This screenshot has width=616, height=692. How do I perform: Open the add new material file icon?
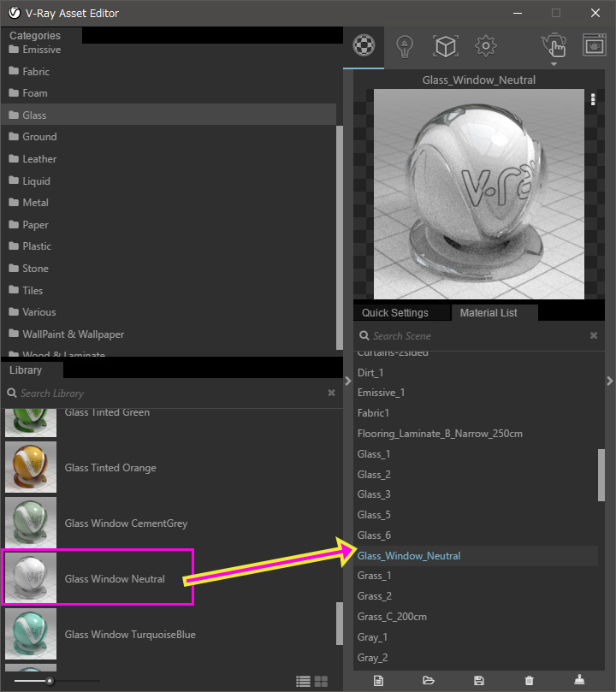point(378,681)
